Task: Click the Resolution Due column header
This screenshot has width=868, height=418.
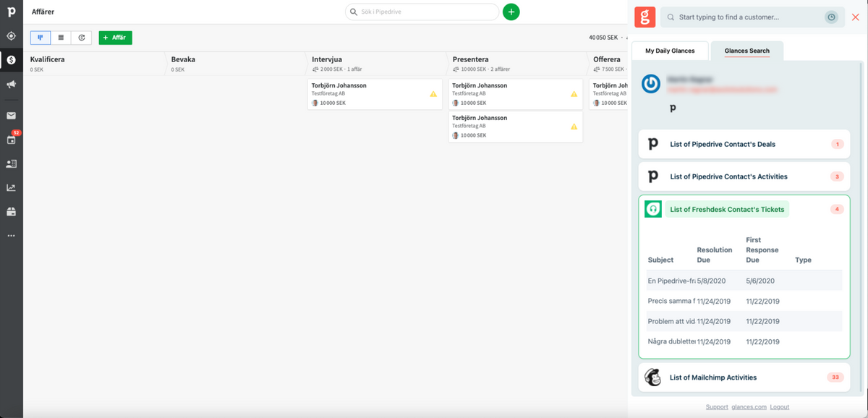Action: pos(715,255)
